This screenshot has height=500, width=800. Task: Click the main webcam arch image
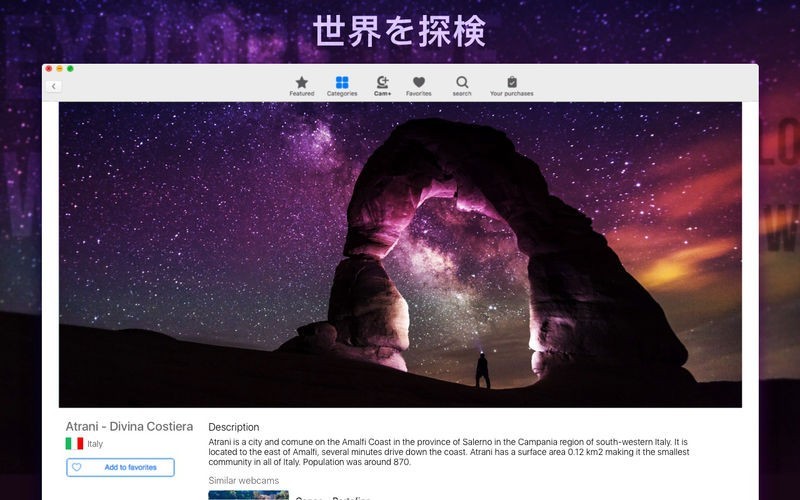(x=400, y=254)
